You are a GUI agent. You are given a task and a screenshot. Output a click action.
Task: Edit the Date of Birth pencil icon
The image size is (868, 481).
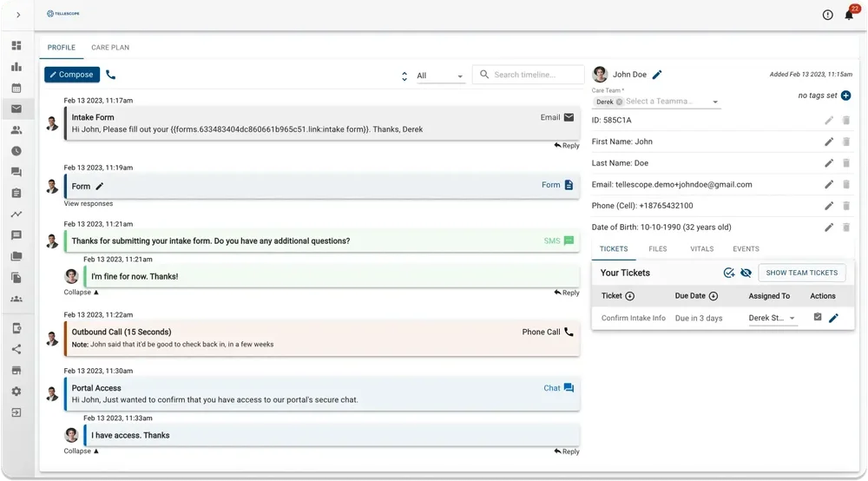[829, 227]
